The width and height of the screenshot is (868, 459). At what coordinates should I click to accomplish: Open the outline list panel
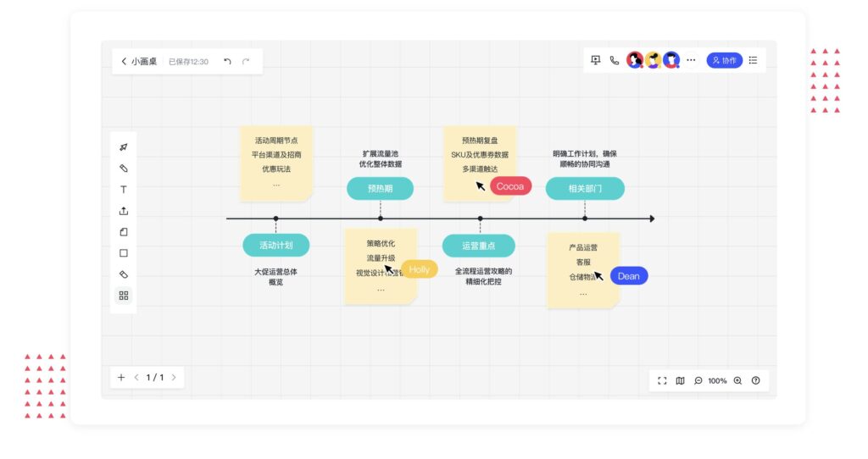(x=754, y=60)
